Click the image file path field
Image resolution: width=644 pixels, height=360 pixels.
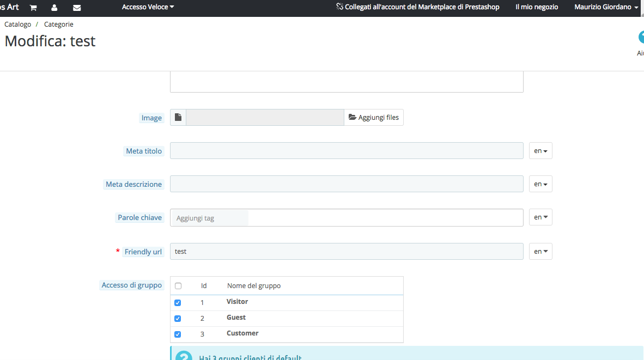pyautogui.click(x=265, y=118)
